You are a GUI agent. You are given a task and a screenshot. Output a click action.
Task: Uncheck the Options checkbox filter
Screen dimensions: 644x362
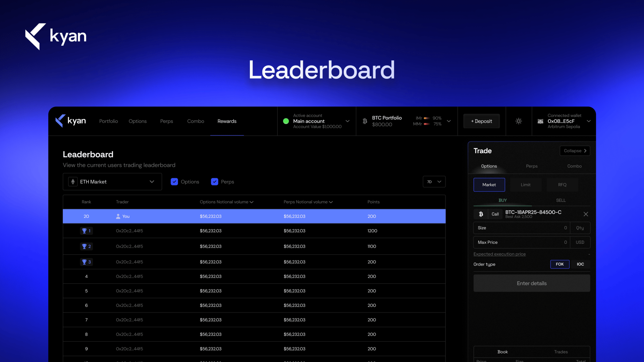174,182
